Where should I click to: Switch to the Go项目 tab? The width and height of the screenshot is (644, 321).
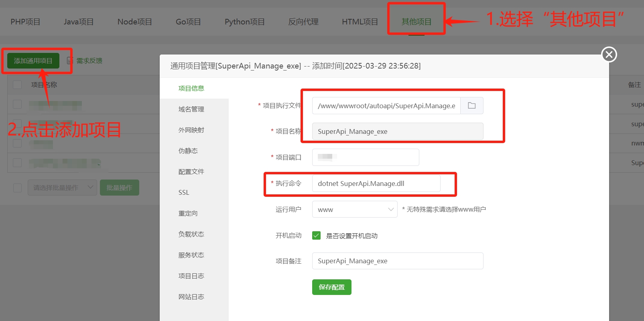[x=188, y=22]
